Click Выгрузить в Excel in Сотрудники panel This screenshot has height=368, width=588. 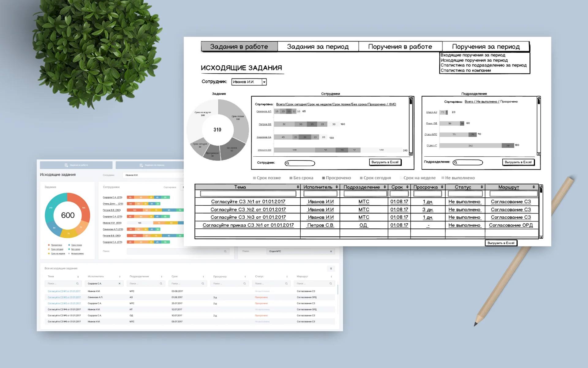coord(385,162)
